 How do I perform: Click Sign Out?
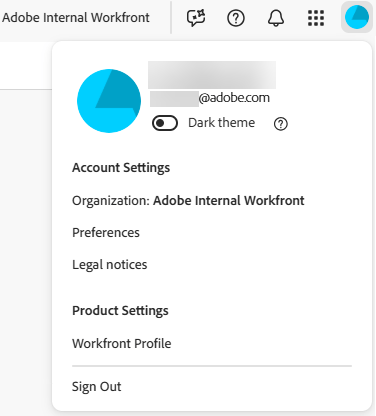pyautogui.click(x=97, y=387)
